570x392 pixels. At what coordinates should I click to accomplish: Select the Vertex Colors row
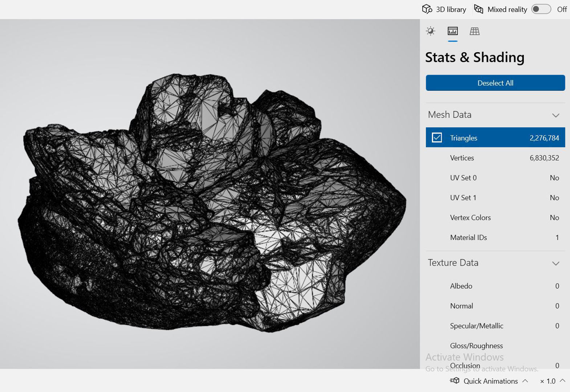click(x=495, y=218)
